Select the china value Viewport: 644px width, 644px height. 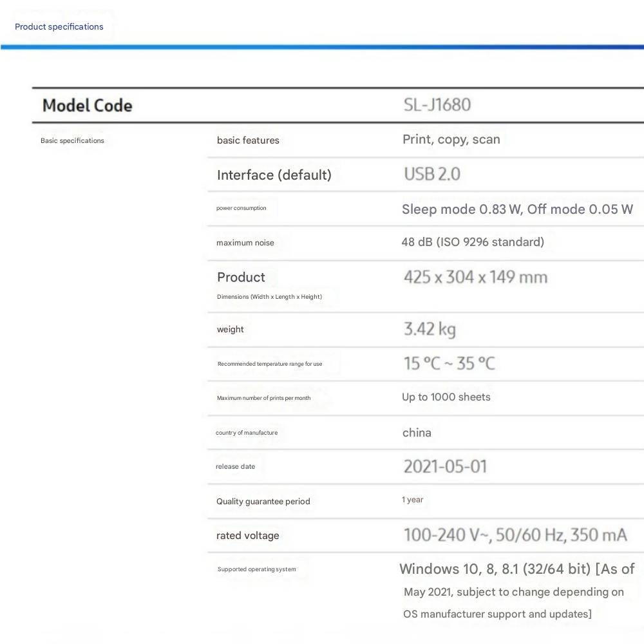click(417, 433)
